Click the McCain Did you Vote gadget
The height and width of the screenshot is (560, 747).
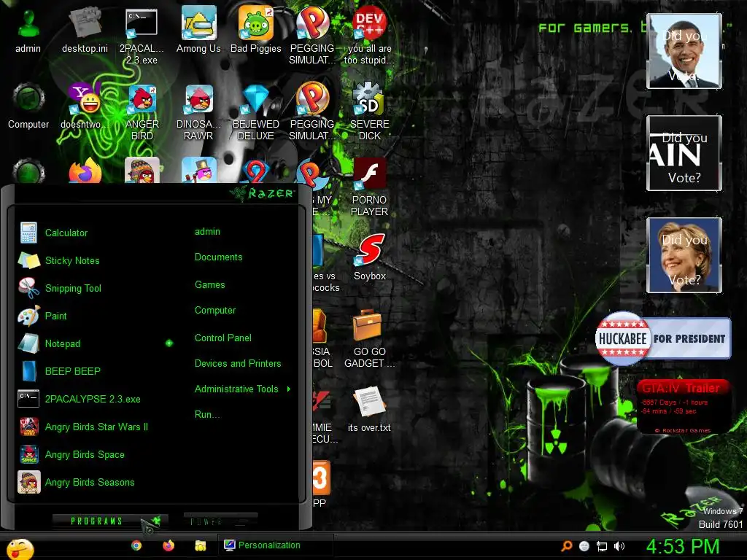(684, 153)
